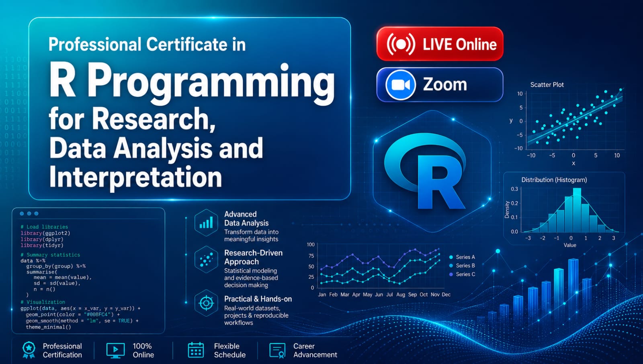
Task: Click the 'Scatter Plot' chart title
Action: (547, 85)
